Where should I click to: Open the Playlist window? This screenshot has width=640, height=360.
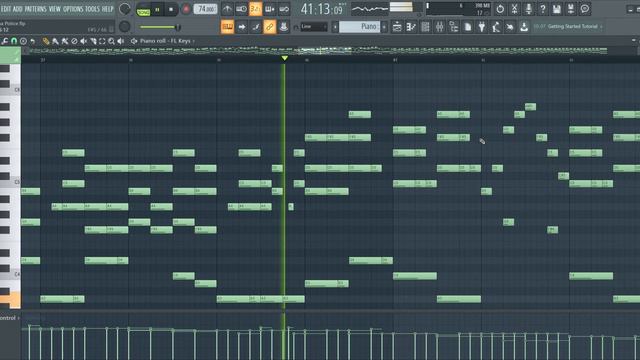pyautogui.click(x=397, y=27)
